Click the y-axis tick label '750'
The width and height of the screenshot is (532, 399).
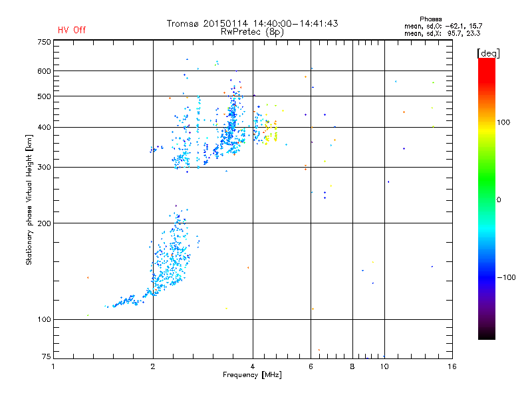tap(44, 42)
